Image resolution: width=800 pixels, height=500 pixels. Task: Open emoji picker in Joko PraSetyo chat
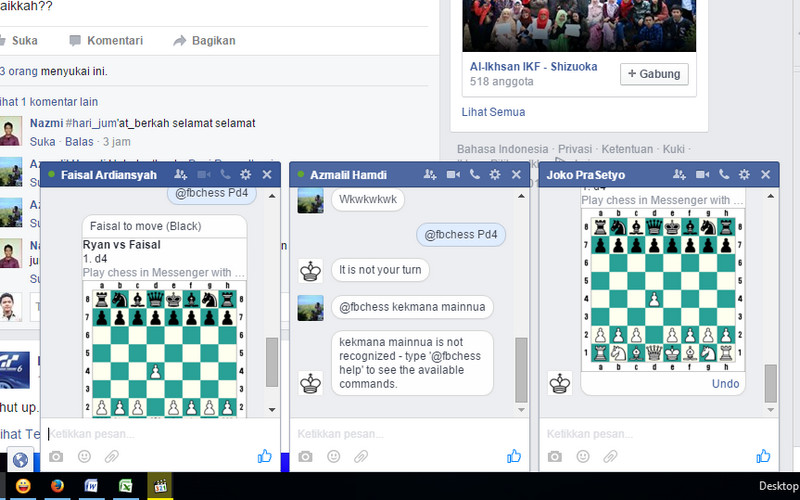(x=583, y=456)
